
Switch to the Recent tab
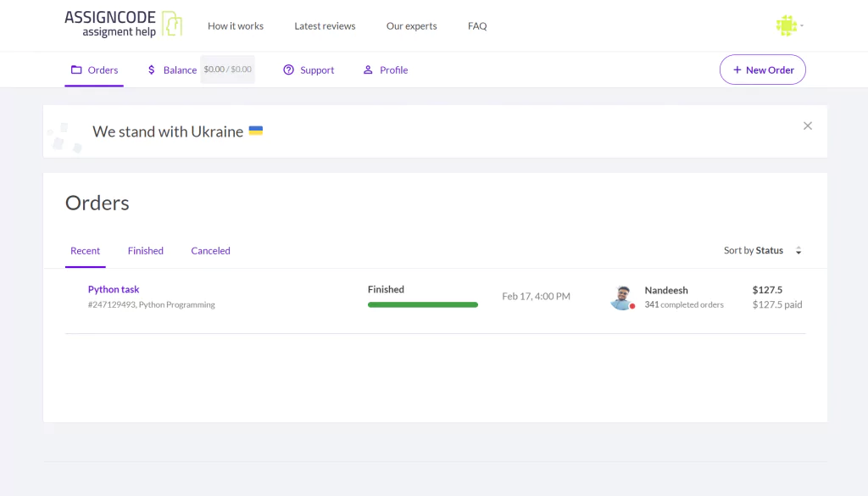pos(86,251)
